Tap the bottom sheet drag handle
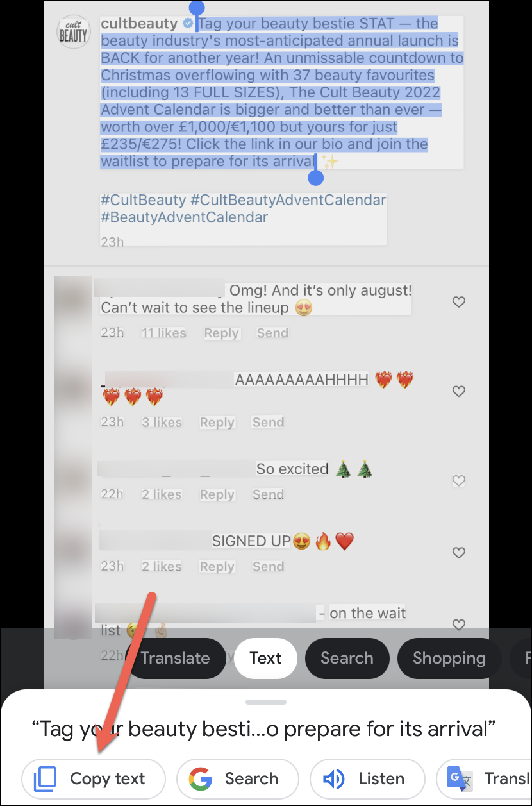Screen dimensions: 532x806 pos(266,702)
